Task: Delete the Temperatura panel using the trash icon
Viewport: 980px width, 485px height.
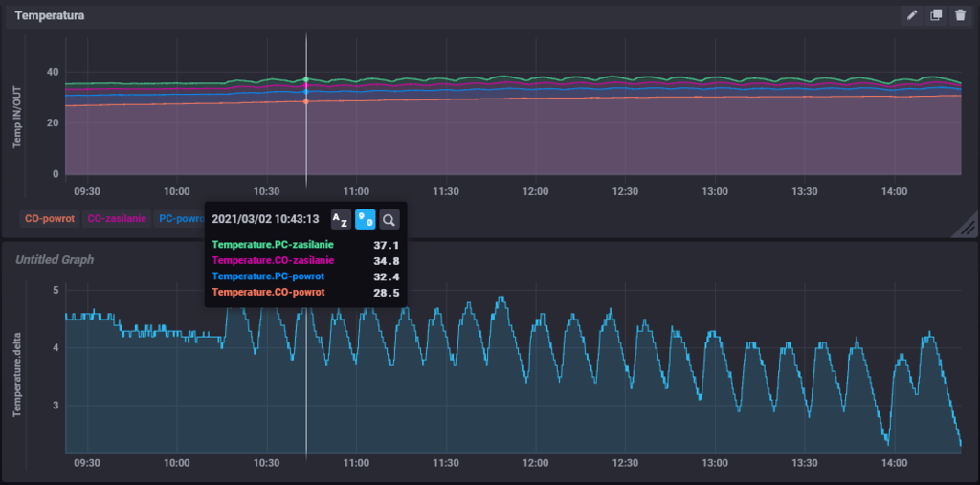Action: pyautogui.click(x=960, y=15)
